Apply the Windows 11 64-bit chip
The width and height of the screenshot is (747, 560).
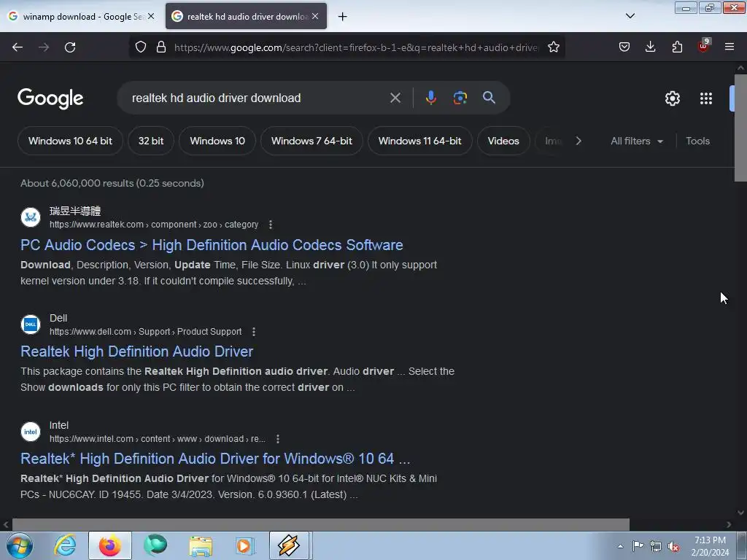[419, 141]
